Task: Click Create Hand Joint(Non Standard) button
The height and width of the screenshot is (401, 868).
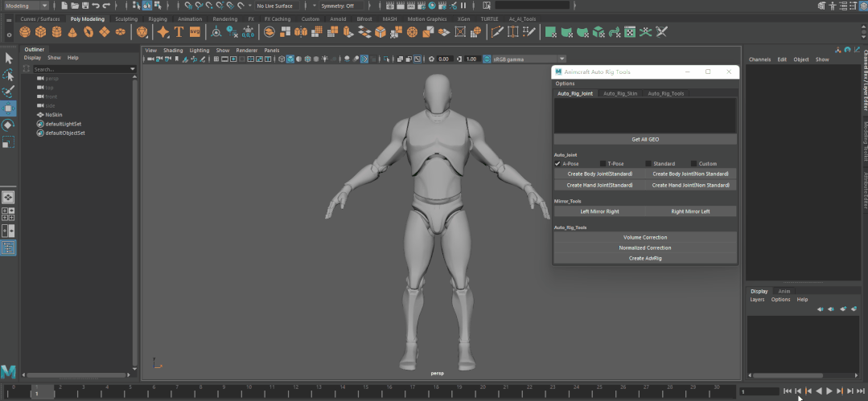Action: (691, 186)
